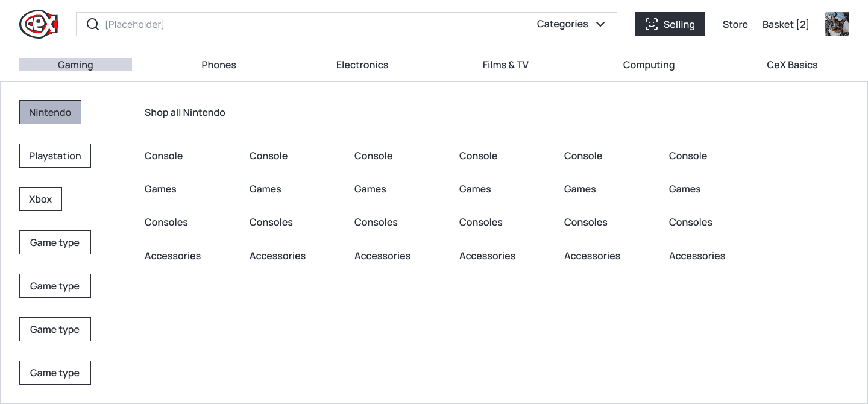Pick the Xbox platform button

(x=40, y=199)
